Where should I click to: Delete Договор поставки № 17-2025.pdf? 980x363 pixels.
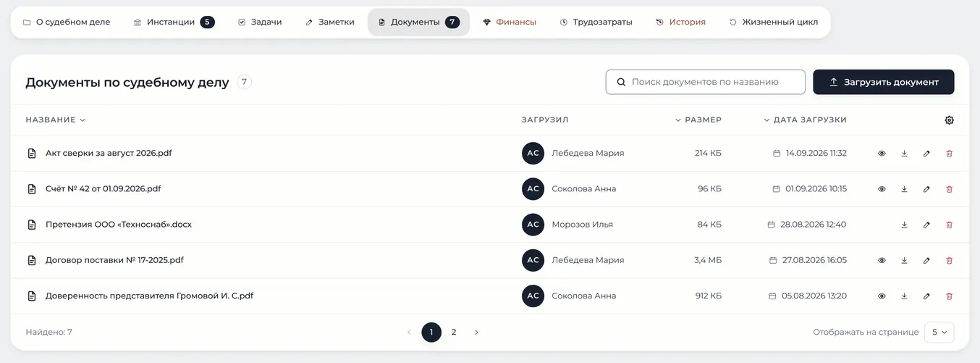click(950, 260)
